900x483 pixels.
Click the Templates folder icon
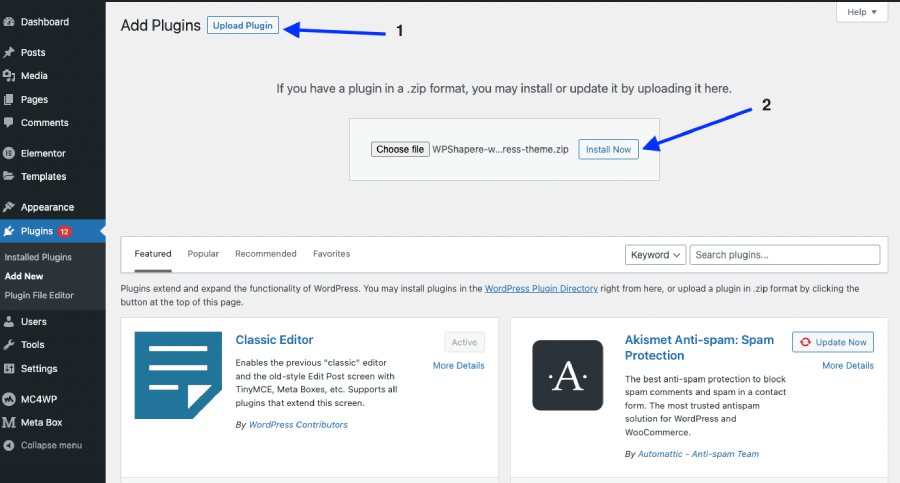point(9,176)
